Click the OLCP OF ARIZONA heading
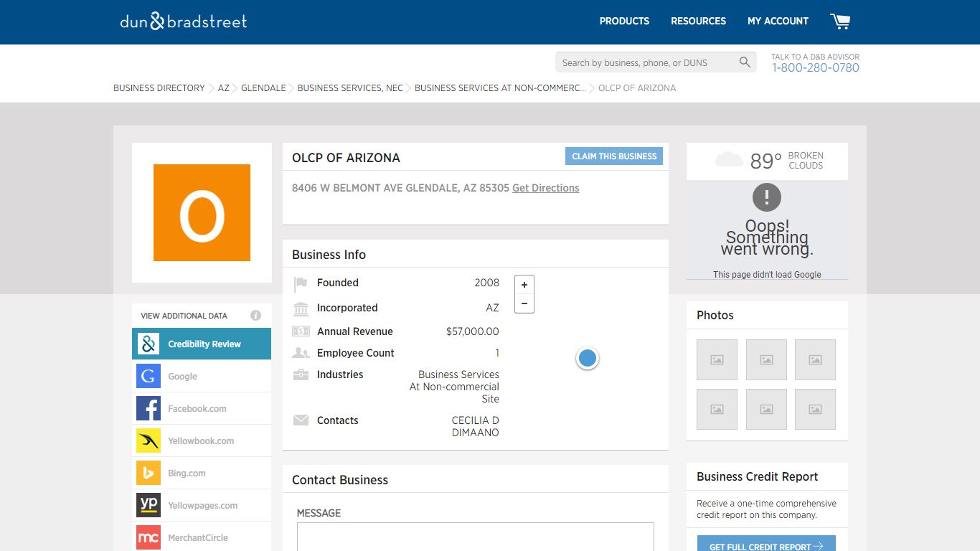The image size is (980, 551). [x=346, y=158]
